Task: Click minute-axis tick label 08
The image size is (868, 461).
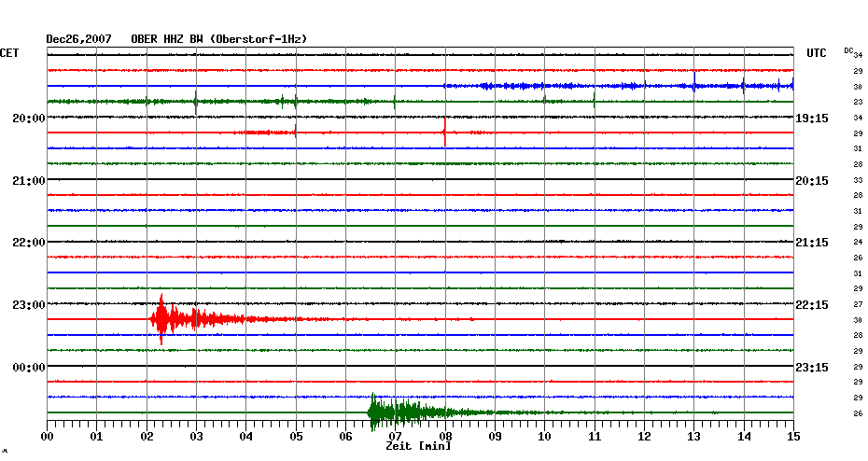Action: coord(445,437)
